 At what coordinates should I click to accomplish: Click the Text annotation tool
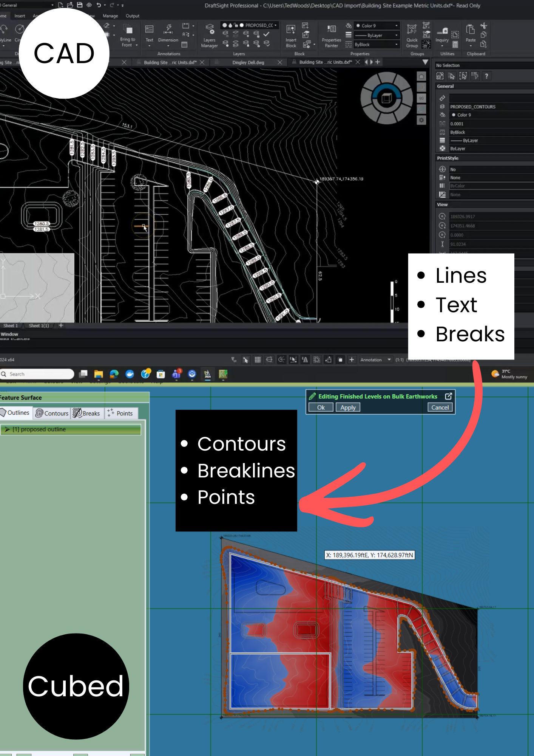coord(150,33)
